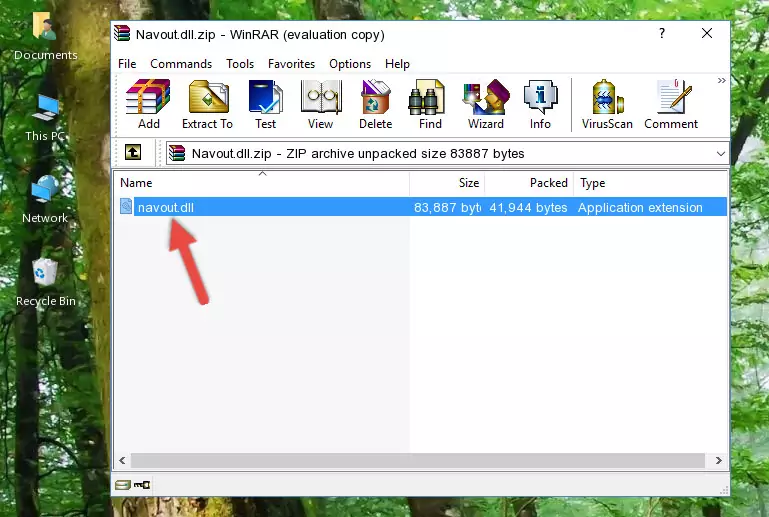Open the Find binoculars tool

coord(430,104)
